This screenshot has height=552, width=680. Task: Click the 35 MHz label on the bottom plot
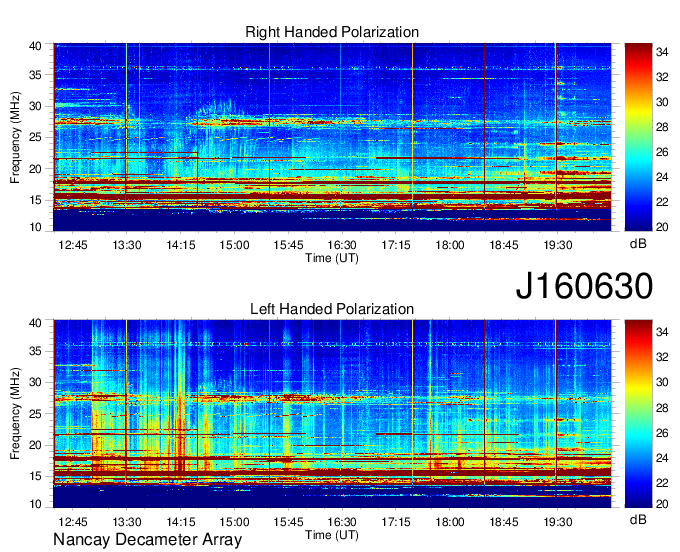[36, 351]
